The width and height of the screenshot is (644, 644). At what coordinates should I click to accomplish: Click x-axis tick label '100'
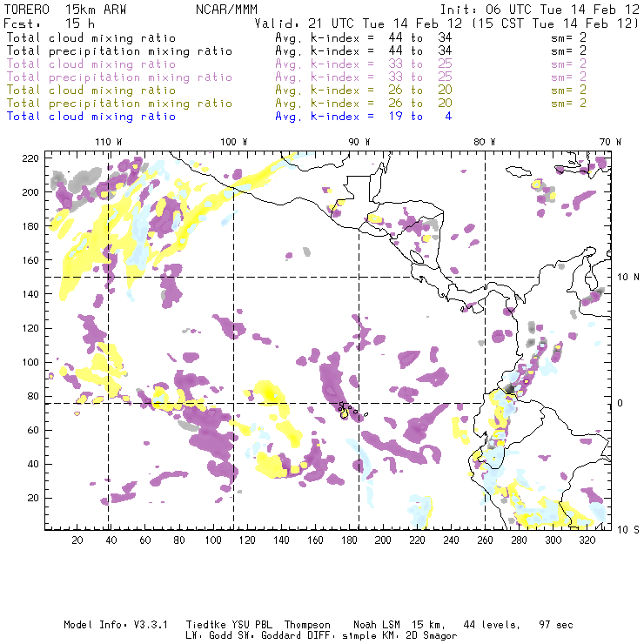[213, 540]
